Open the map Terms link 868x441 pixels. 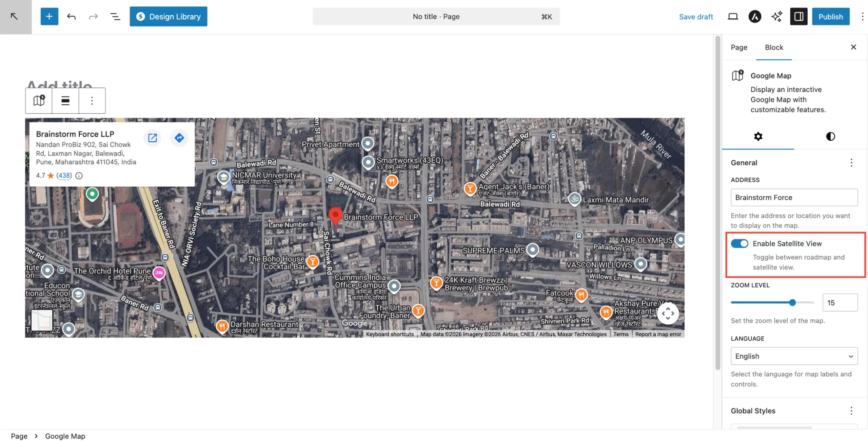(x=620, y=334)
